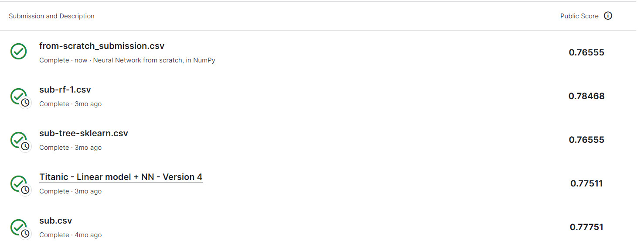The image size is (644, 245).
Task: Click the 0.77751 score for sub.csv
Action: click(x=586, y=227)
